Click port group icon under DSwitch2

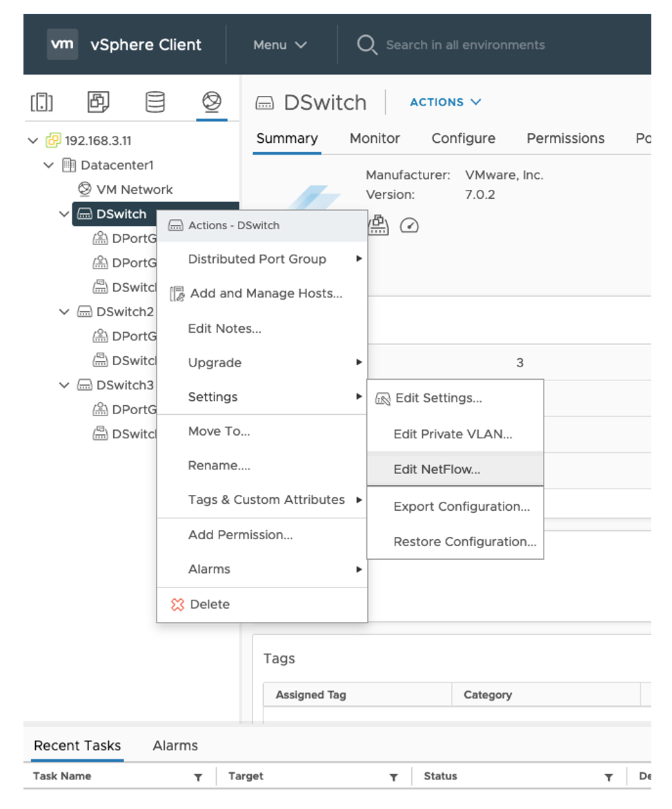100,336
